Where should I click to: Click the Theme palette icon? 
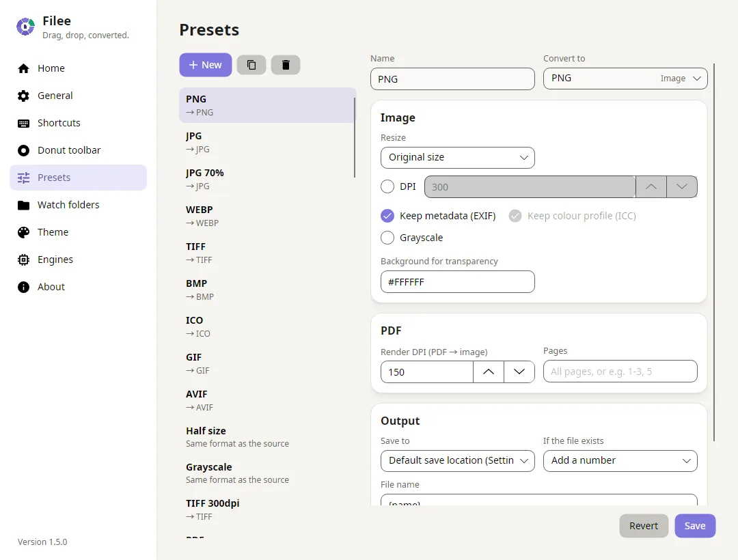23,232
